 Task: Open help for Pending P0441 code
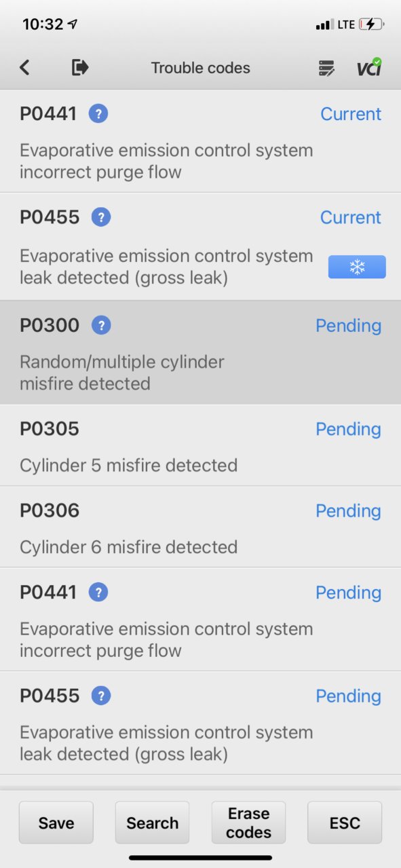pos(98,592)
